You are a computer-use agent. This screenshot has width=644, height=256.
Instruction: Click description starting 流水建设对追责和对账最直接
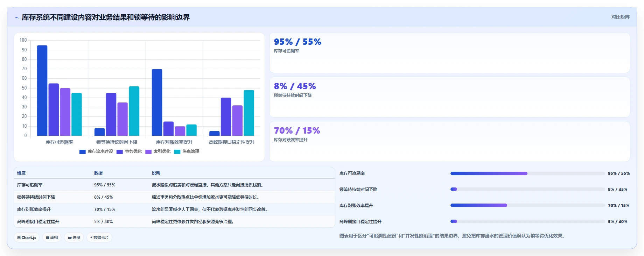tap(208, 185)
